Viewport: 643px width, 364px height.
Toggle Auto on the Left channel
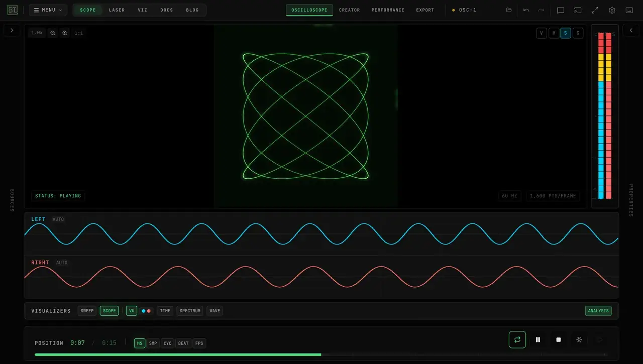coord(58,219)
